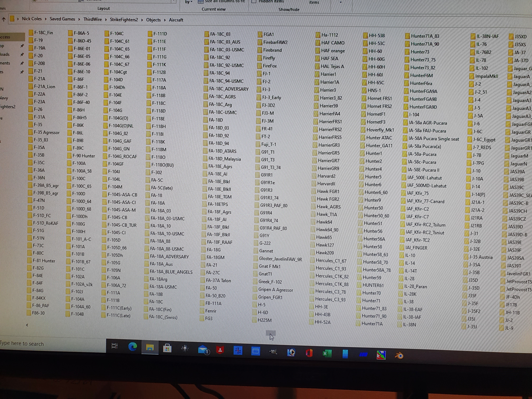The width and height of the screenshot is (532, 399).
Task: Click the J35XD folder icon
Action: coord(511,37)
